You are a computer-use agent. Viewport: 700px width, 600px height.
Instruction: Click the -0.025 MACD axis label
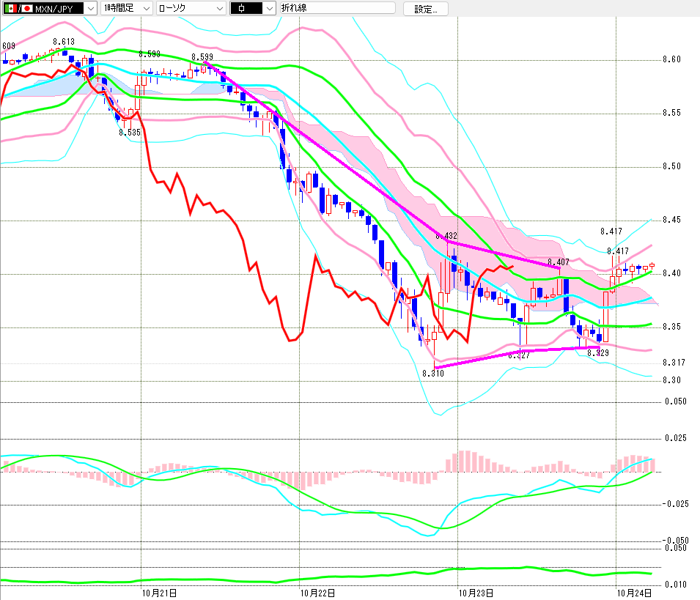pyautogui.click(x=676, y=504)
